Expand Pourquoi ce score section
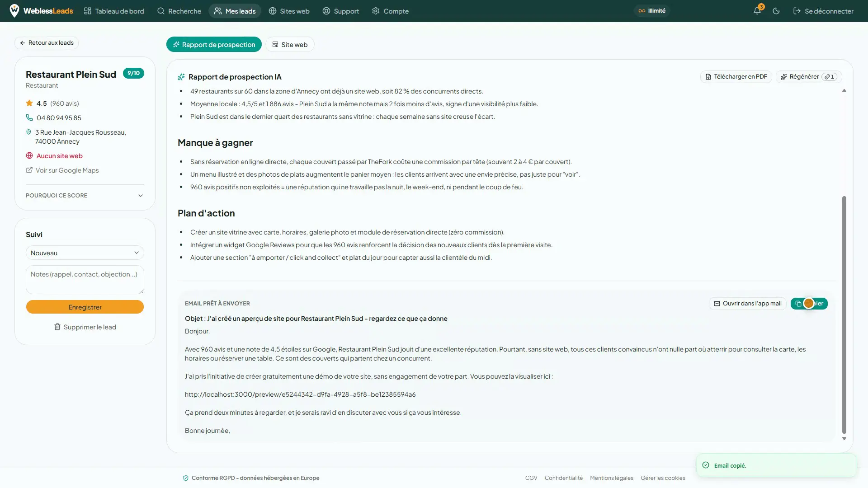Viewport: 868px width, 488px height. [85, 196]
